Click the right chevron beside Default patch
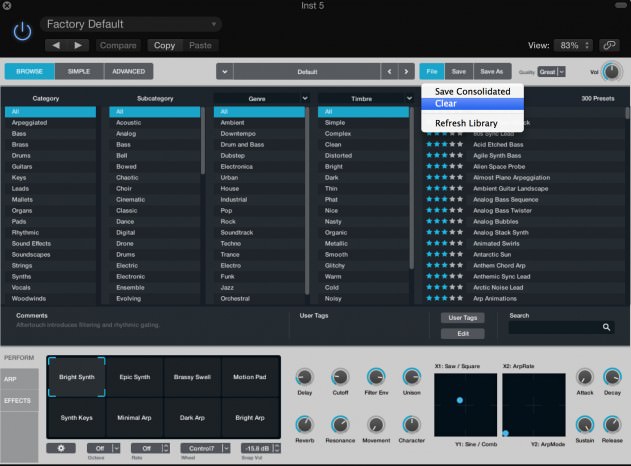 [x=406, y=72]
